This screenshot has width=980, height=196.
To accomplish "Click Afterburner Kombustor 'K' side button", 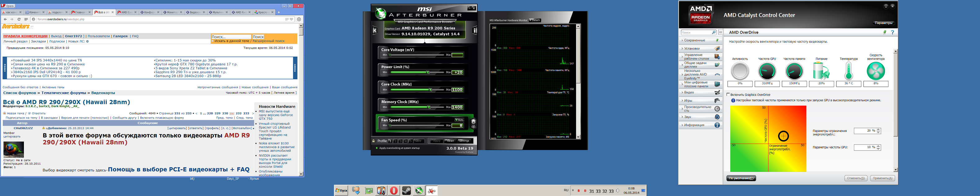I will pyautogui.click(x=375, y=30).
